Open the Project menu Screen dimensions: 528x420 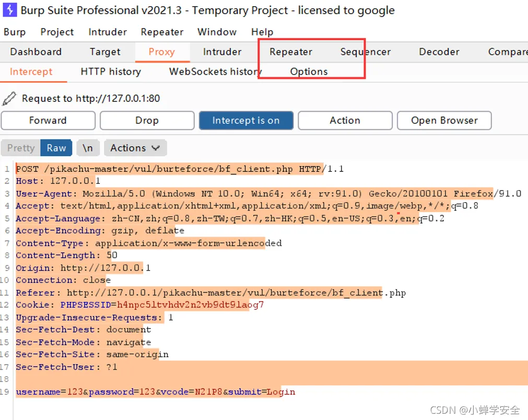pos(57,32)
